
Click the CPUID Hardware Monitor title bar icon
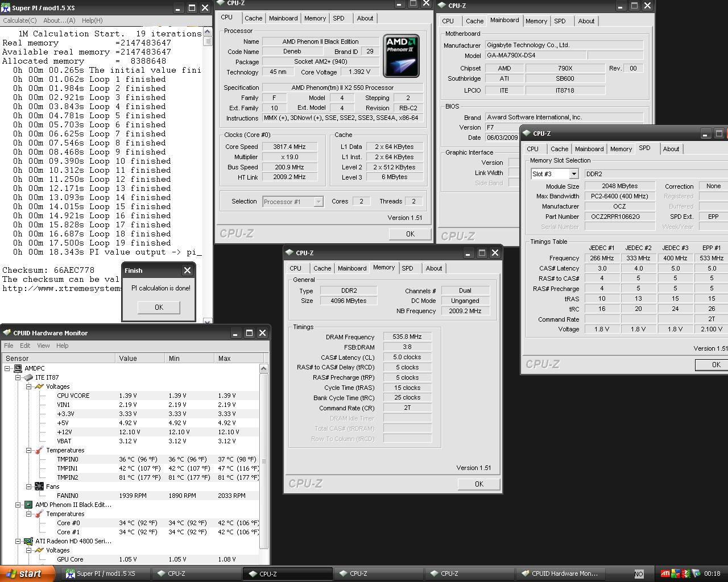pyautogui.click(x=7, y=333)
